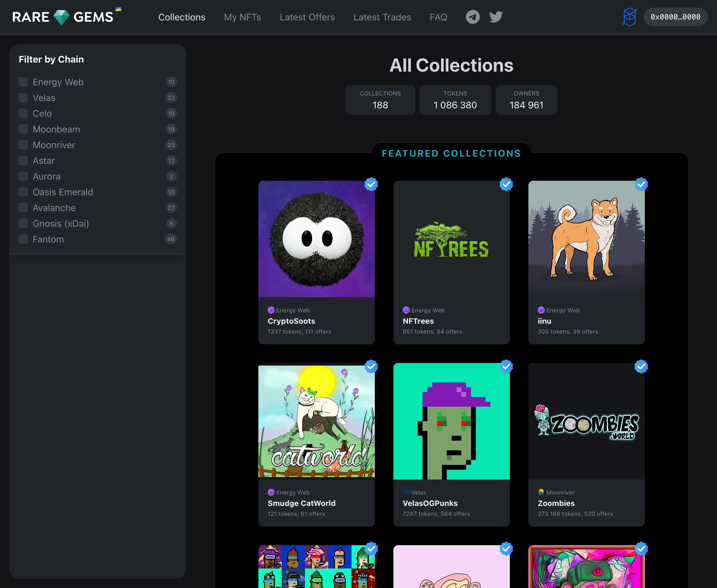Click the Fantom network cube icon
This screenshot has height=588, width=717.
click(629, 17)
